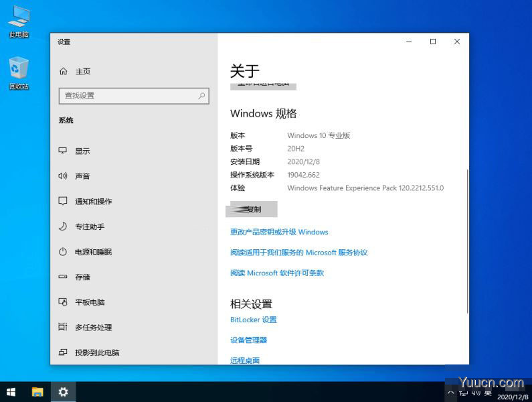Click the Windows 10 专业版 edition value
The height and width of the screenshot is (402, 532).
click(x=319, y=135)
